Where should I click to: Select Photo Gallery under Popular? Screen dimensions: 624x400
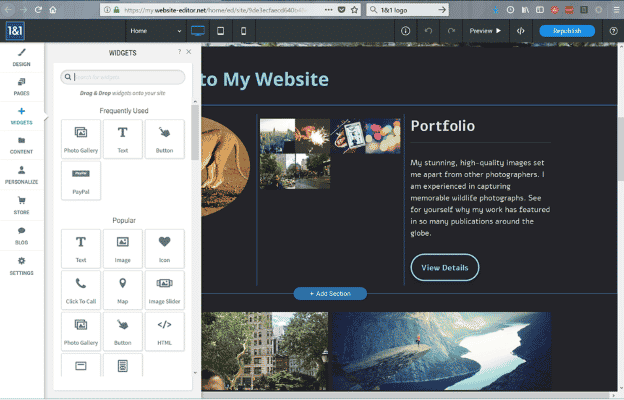pyautogui.click(x=81, y=331)
